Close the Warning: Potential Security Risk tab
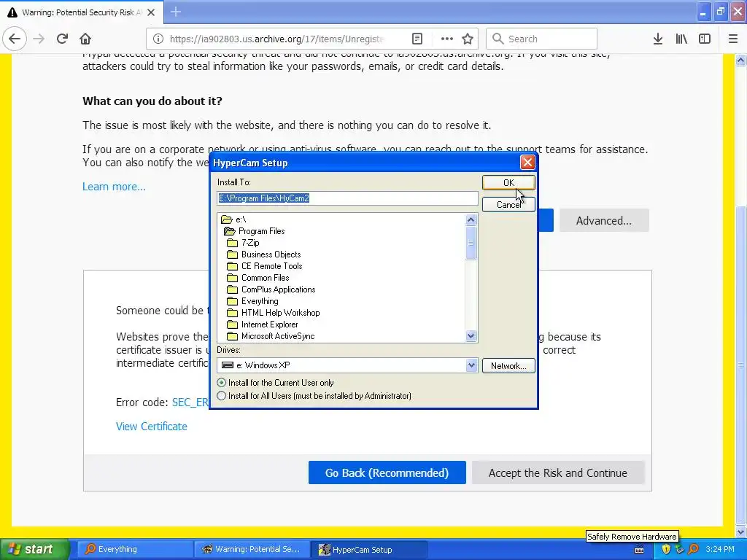The height and width of the screenshot is (560, 747). (151, 12)
